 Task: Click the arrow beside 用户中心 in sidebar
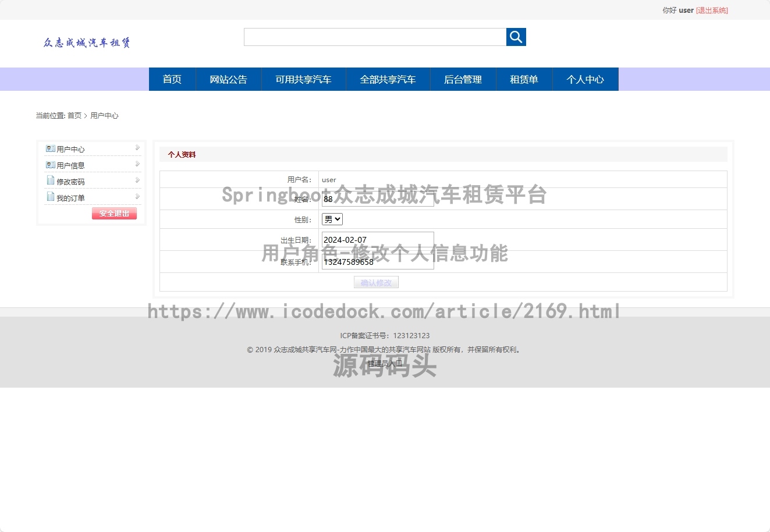point(137,148)
